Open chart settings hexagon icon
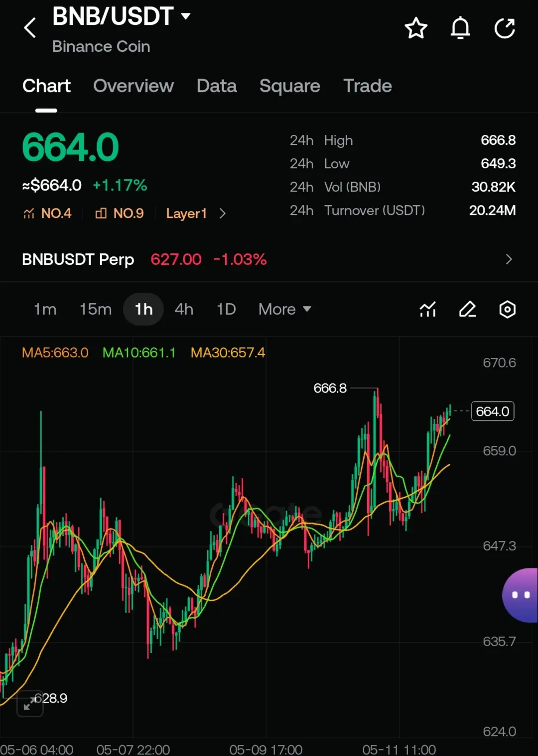Viewport: 538px width, 756px height. [x=507, y=309]
